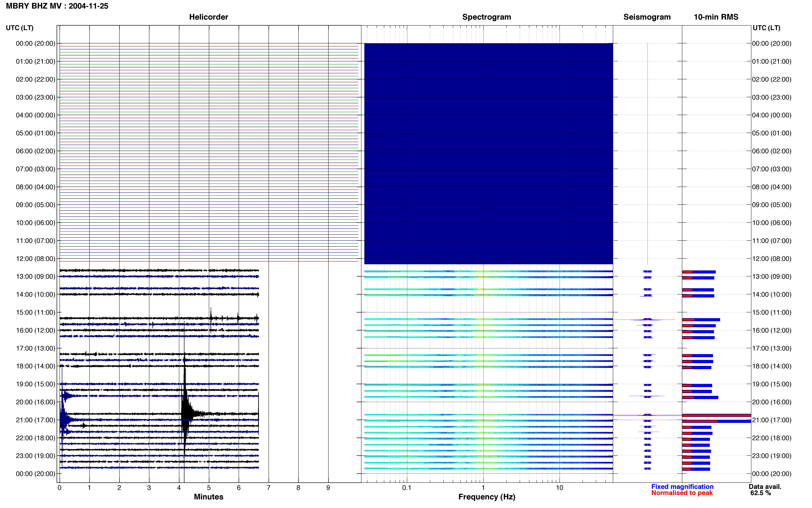Click "06:00 (02:00)" on the left time axis

36,151
